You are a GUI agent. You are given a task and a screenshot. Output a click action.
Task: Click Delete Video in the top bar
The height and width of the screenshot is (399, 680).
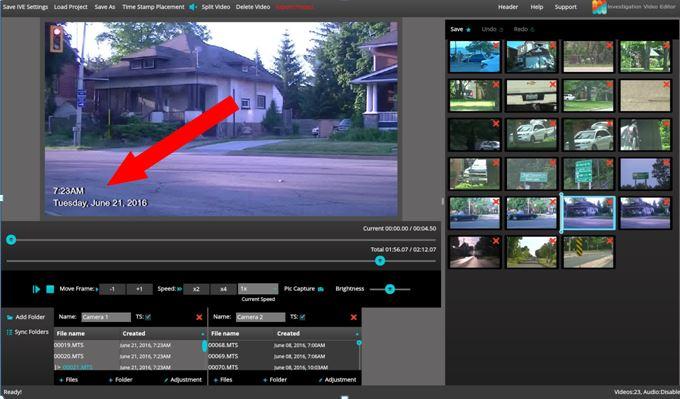(253, 7)
